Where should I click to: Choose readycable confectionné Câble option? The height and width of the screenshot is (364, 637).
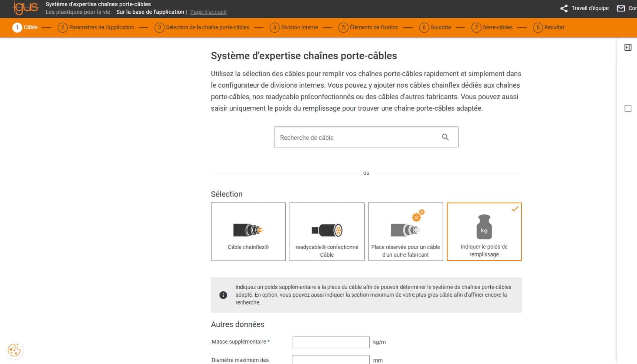click(327, 231)
